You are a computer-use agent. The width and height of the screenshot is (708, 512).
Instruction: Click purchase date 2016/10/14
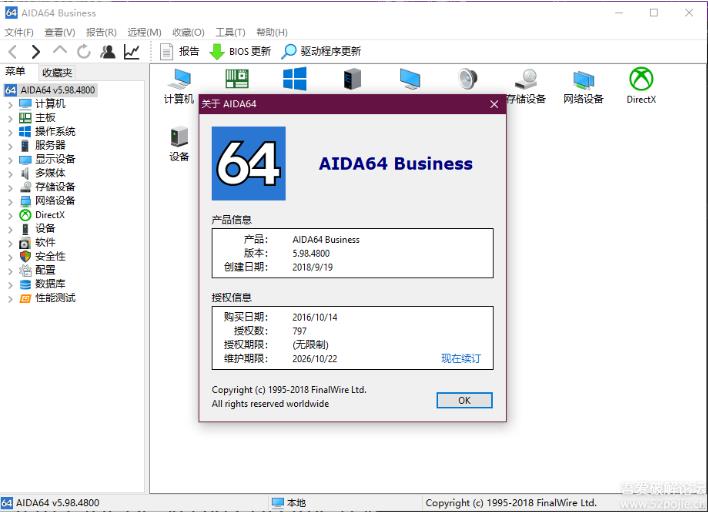click(x=315, y=317)
